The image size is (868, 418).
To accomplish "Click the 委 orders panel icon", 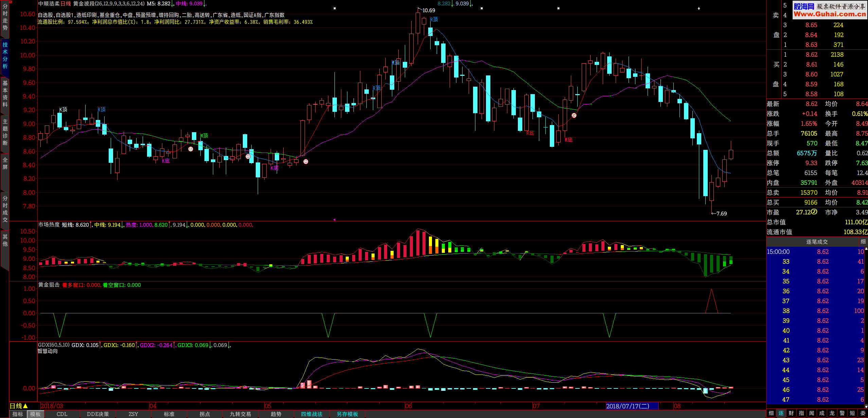I will [863, 413].
